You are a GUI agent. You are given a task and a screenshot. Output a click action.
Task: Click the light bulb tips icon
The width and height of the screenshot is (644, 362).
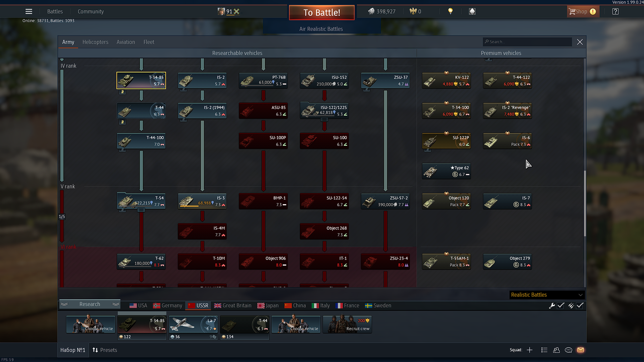tap(450, 11)
